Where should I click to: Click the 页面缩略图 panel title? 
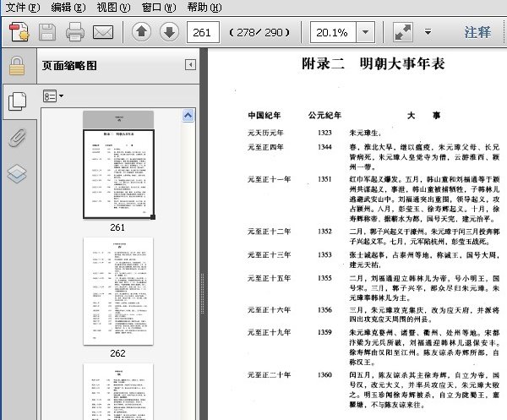[x=69, y=66]
